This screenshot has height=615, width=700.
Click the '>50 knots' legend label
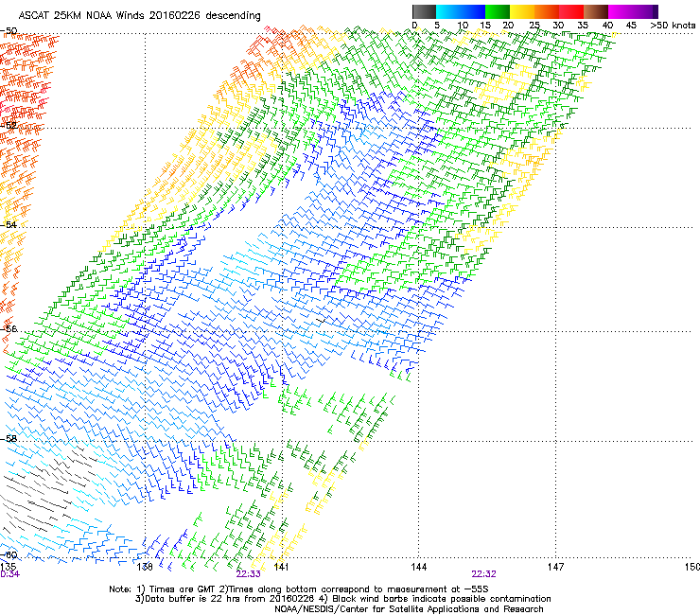click(x=673, y=26)
